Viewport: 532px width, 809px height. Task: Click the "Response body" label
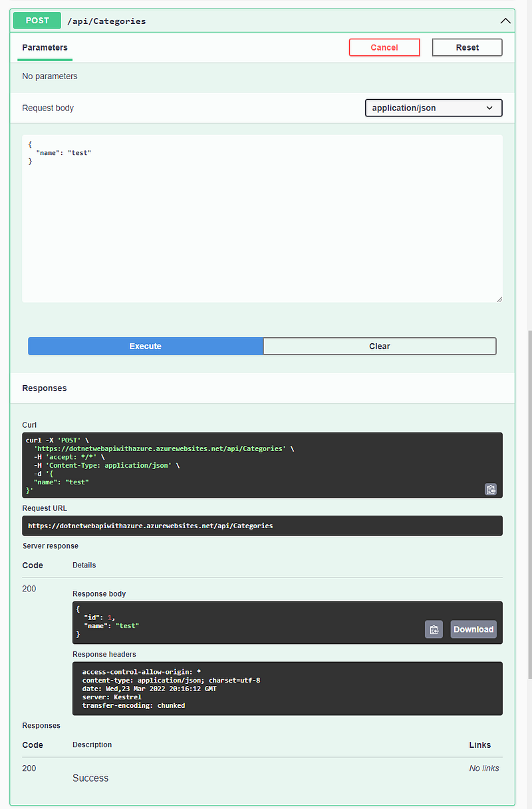click(x=99, y=594)
